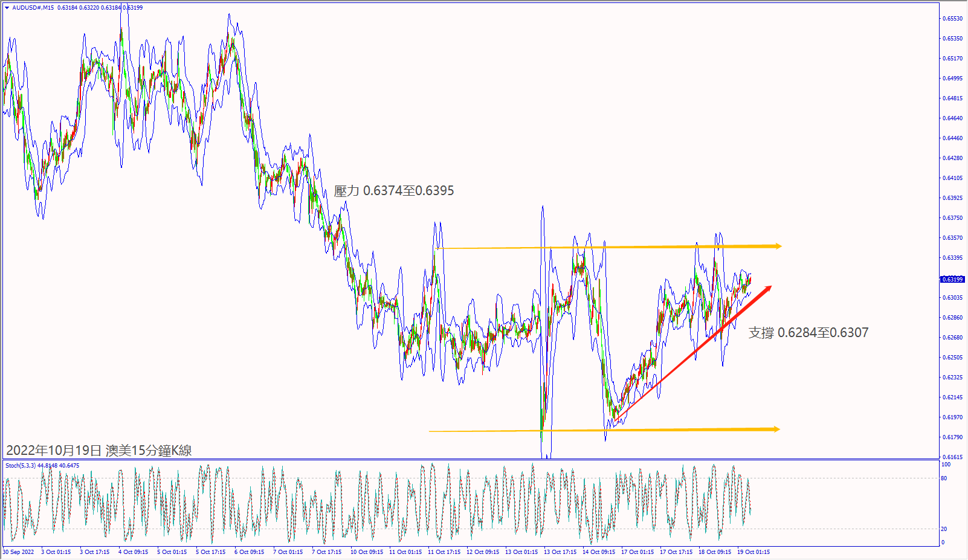Click price axis value 0.63570

click(x=953, y=238)
